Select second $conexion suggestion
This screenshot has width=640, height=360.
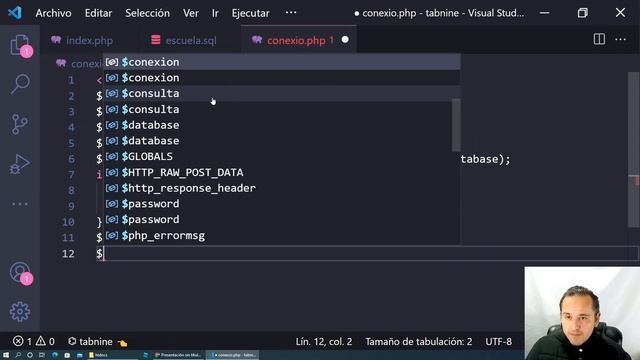[x=282, y=78]
